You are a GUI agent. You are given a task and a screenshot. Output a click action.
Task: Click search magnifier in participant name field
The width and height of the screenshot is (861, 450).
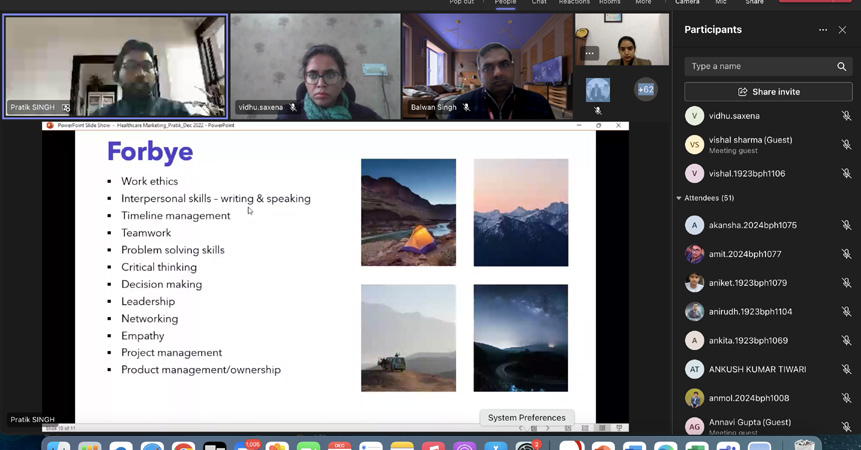(841, 67)
